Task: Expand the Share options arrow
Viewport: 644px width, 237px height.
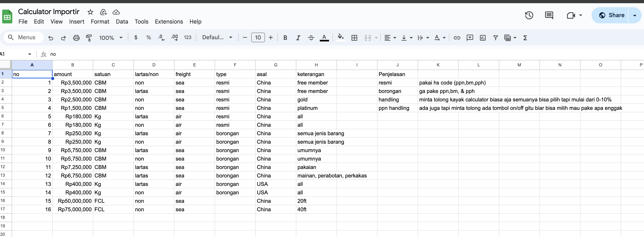Action: click(635, 15)
